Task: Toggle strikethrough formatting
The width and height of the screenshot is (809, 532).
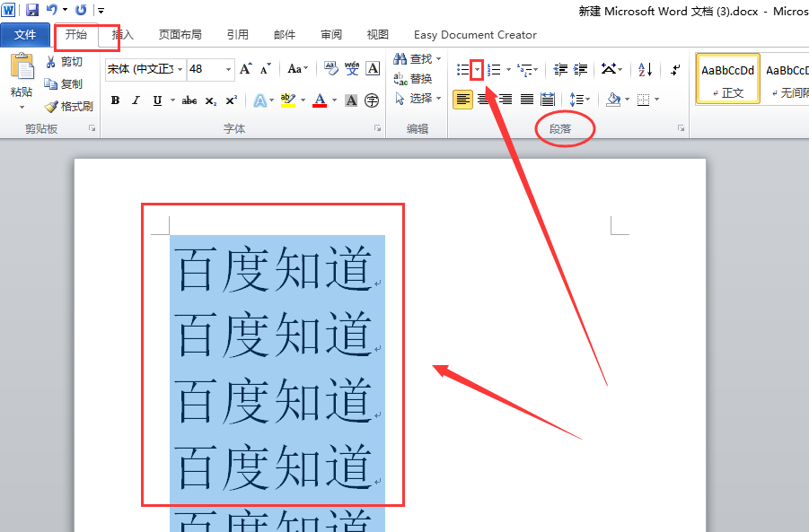Action: pos(189,100)
